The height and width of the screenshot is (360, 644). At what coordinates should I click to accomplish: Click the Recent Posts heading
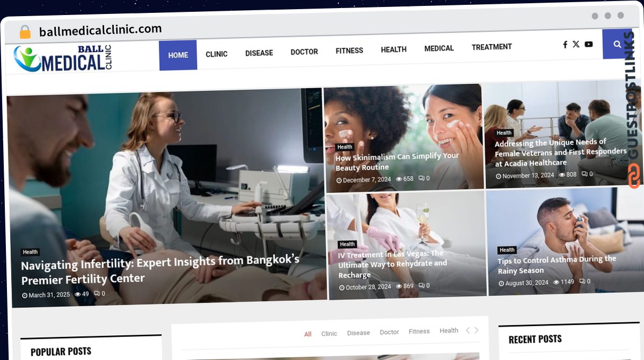click(x=535, y=339)
